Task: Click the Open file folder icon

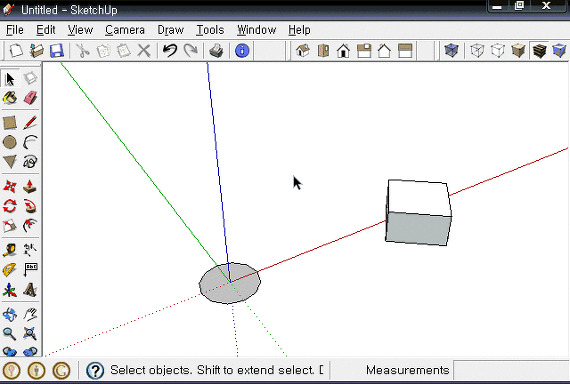Action: click(36, 51)
